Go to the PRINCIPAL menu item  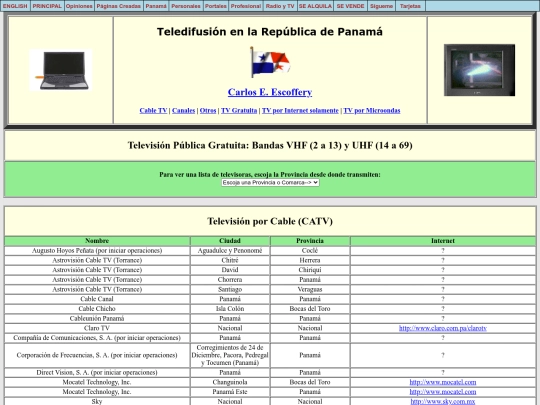point(47,6)
